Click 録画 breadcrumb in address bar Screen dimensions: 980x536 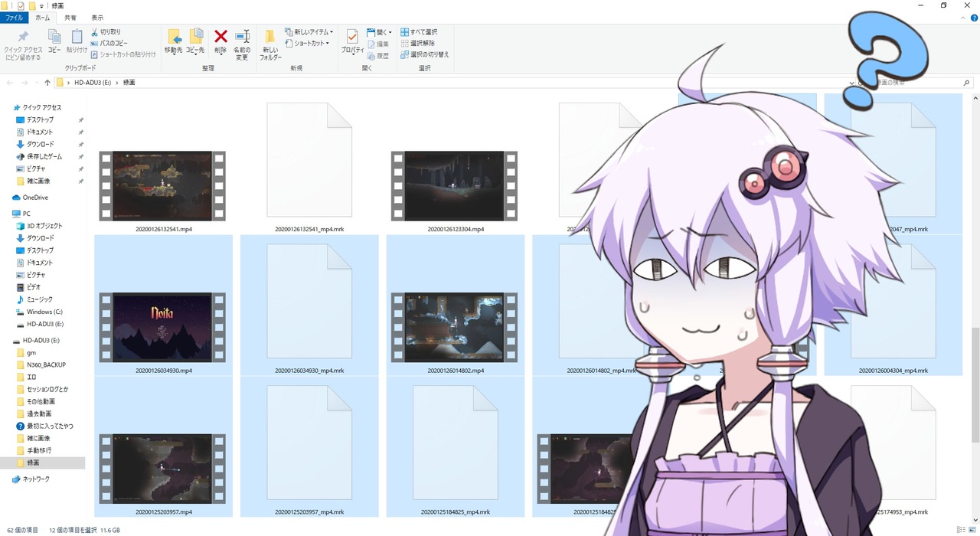(x=129, y=82)
